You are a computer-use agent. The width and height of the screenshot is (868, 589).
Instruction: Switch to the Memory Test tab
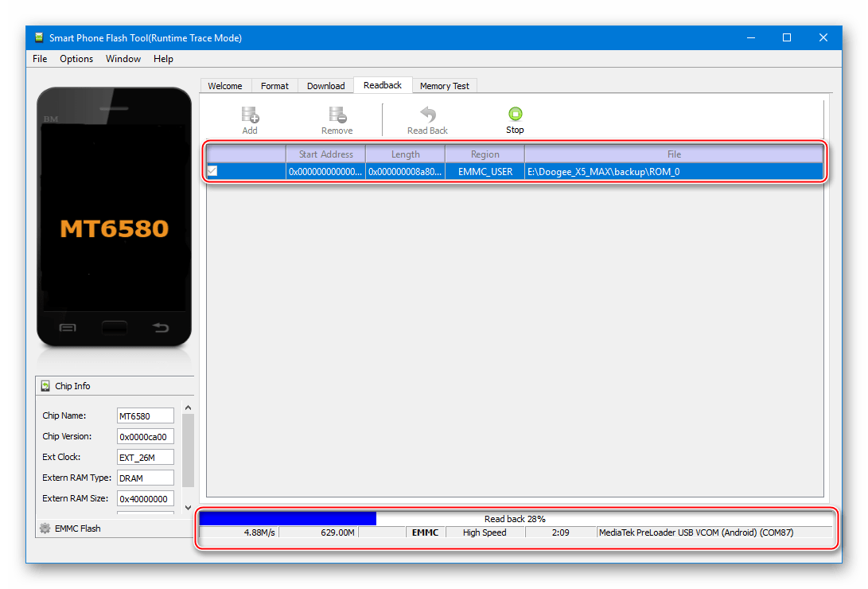[x=445, y=86]
